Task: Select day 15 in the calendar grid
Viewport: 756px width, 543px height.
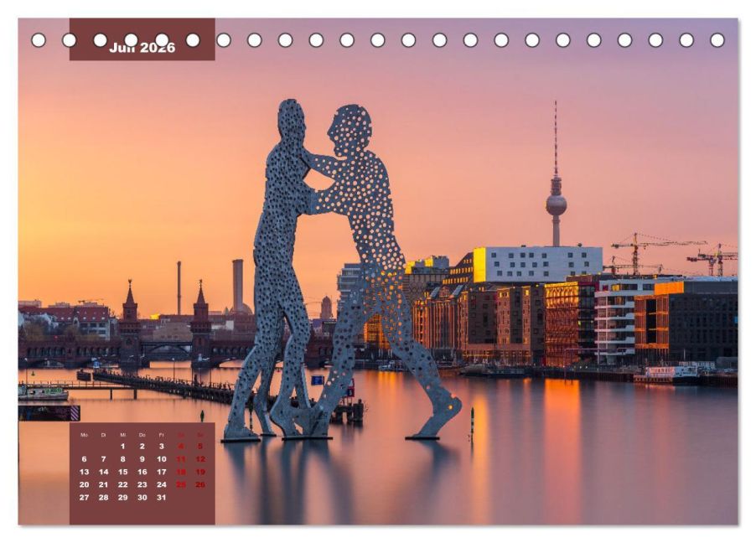Action: 123,472
